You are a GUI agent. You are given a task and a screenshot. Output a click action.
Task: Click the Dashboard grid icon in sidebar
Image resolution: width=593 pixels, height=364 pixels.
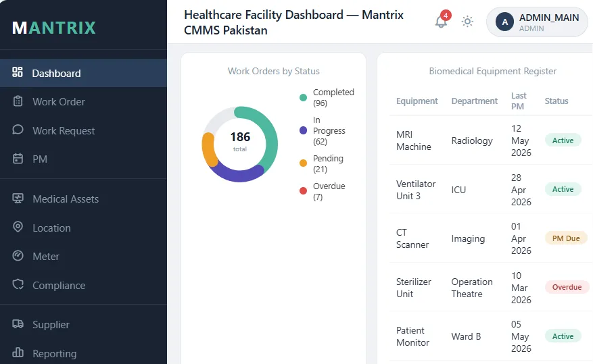coord(18,72)
